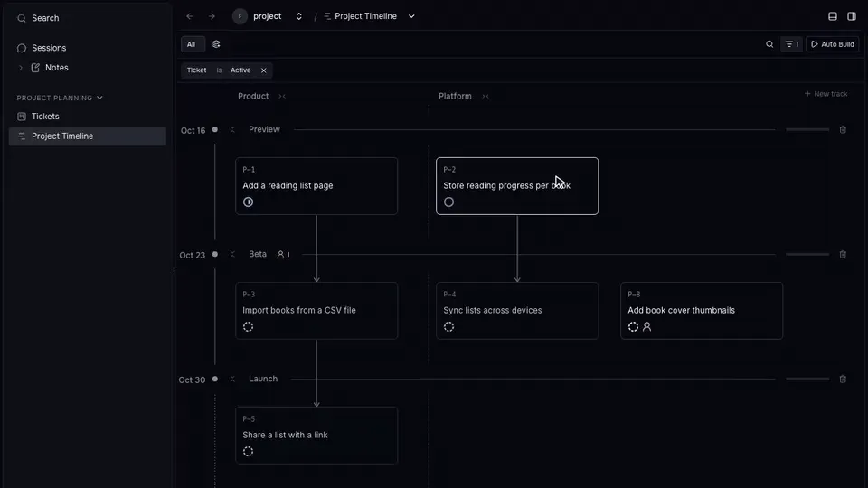Delete the Beta milestone
Image resolution: width=868 pixels, height=488 pixels.
coord(843,255)
